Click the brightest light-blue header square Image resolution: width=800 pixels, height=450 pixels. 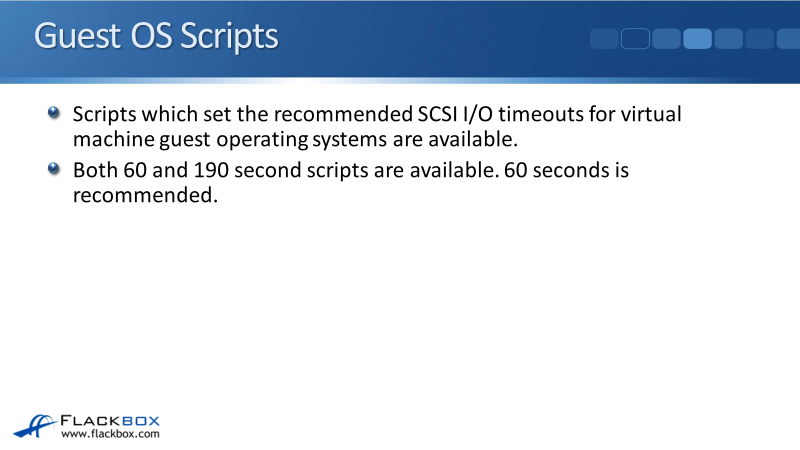coord(697,39)
